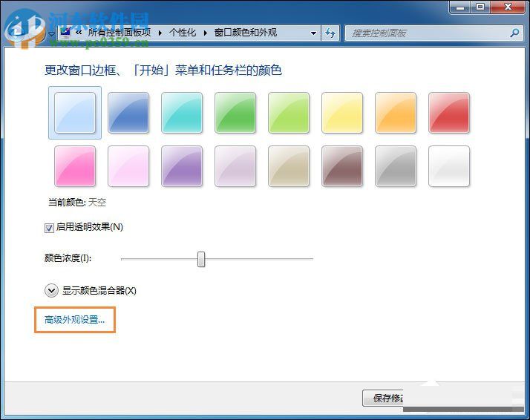Select the Sky light-blue color swatch
530x420 pixels.
point(75,113)
